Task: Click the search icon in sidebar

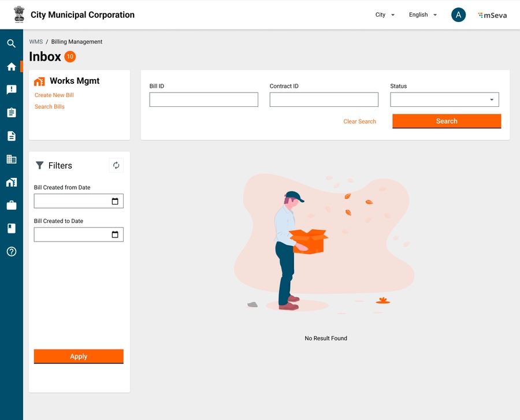Action: [11, 43]
